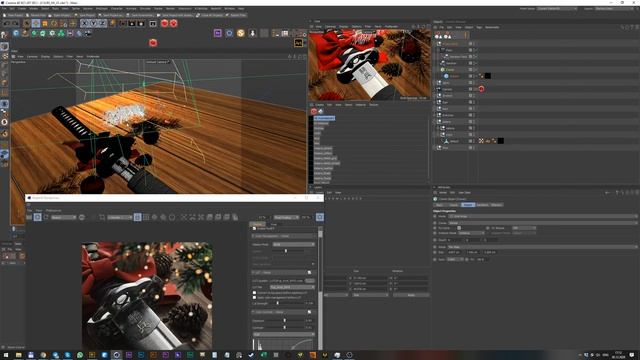Click the black material tag on Sphere row
Viewport: 640px width, 360px height.
tap(488, 76)
